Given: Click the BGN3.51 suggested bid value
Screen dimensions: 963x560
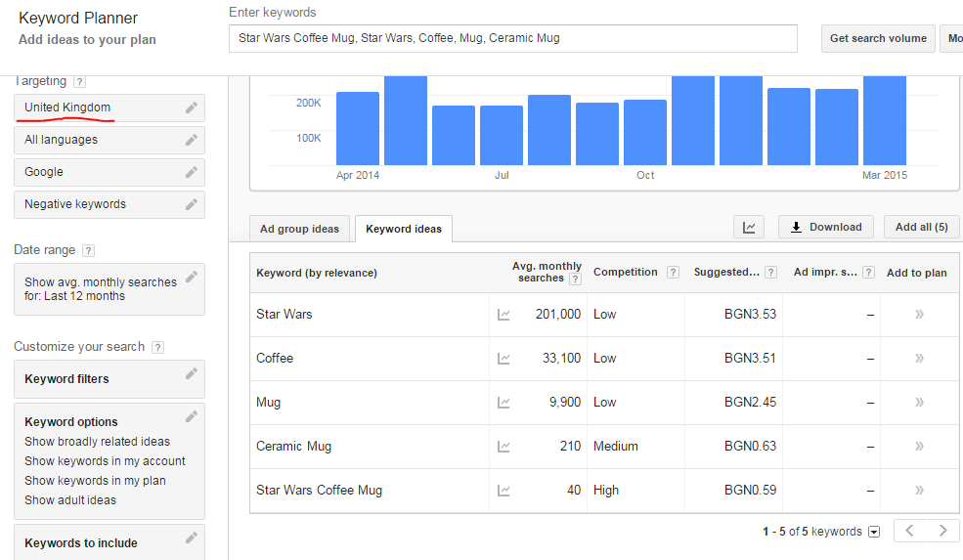Looking at the screenshot, I should pos(750,359).
